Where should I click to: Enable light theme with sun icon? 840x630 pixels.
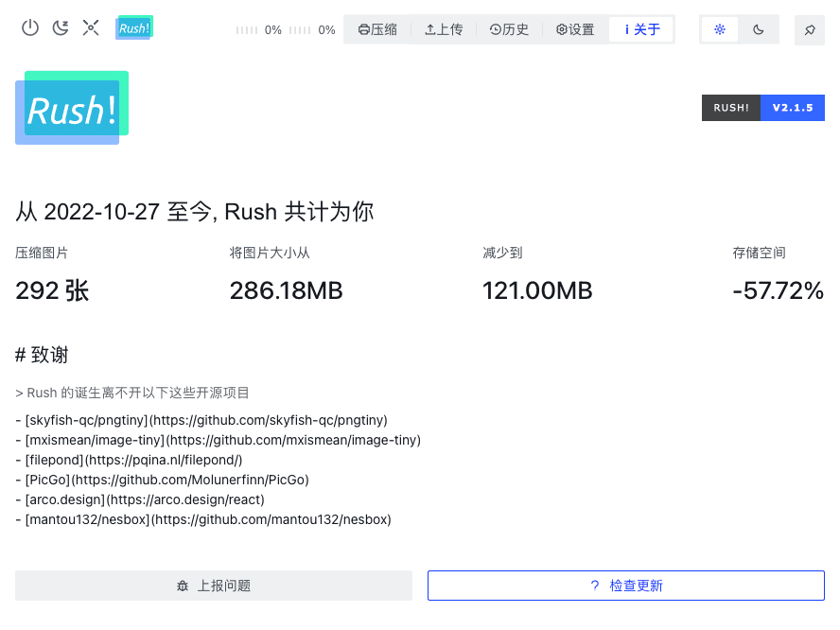pyautogui.click(x=720, y=29)
